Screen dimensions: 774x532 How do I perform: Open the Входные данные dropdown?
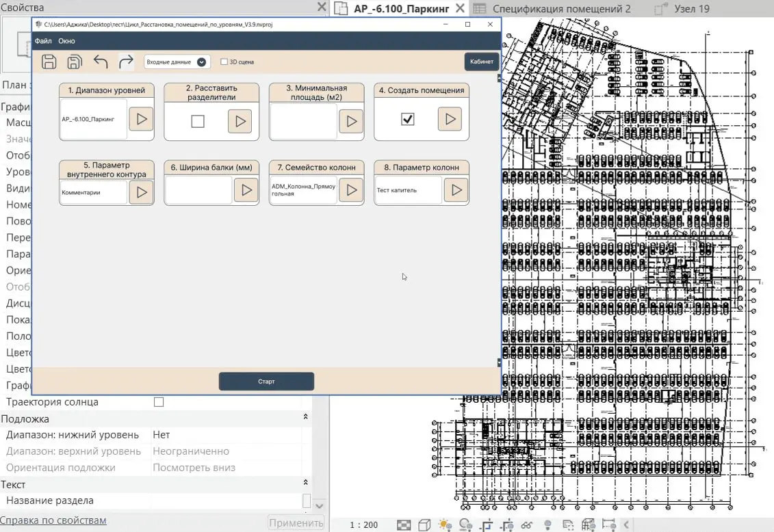(x=177, y=62)
